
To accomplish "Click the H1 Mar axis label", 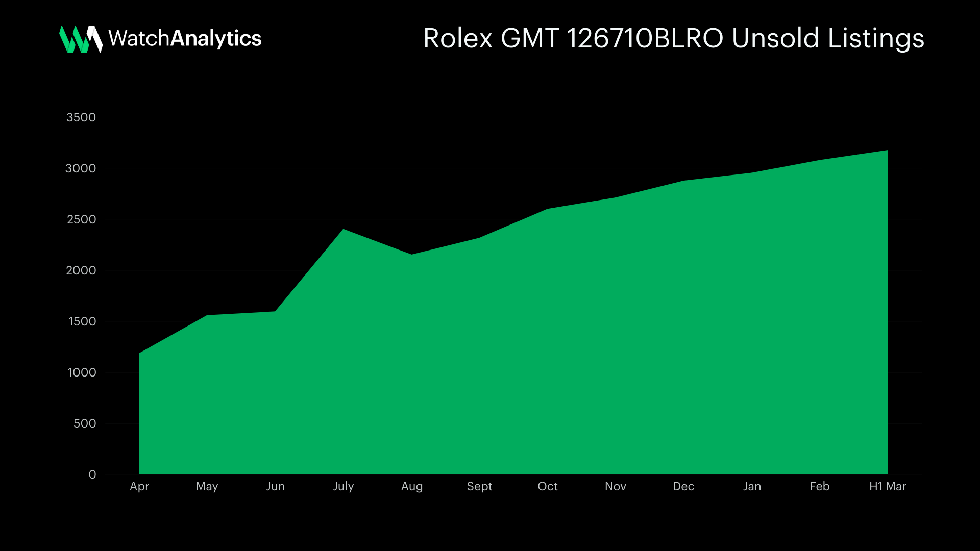I will [x=887, y=486].
